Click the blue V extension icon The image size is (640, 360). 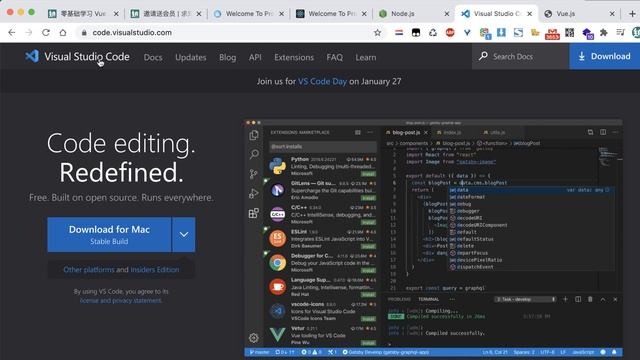pos(467,33)
